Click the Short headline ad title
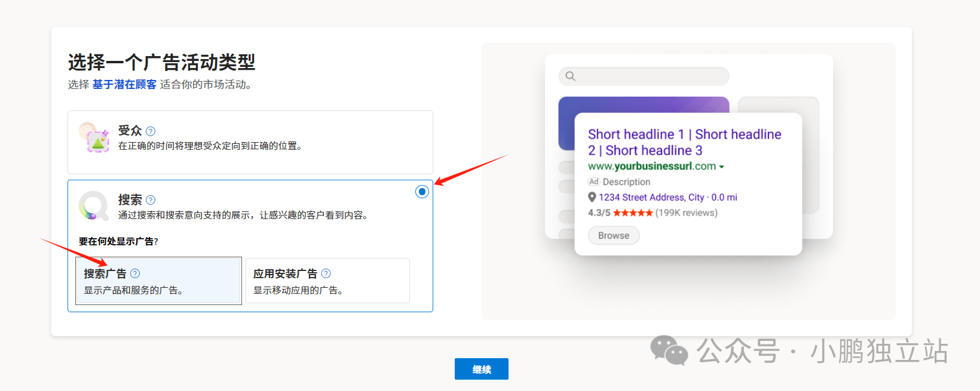 pos(684,142)
